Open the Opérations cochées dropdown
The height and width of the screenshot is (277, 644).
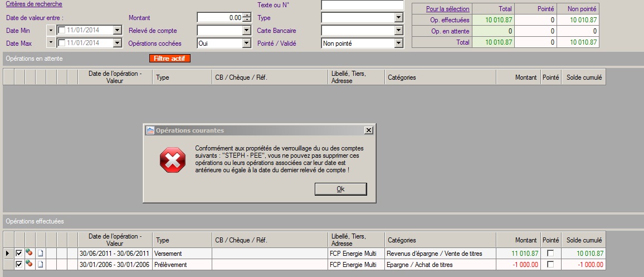tap(246, 43)
